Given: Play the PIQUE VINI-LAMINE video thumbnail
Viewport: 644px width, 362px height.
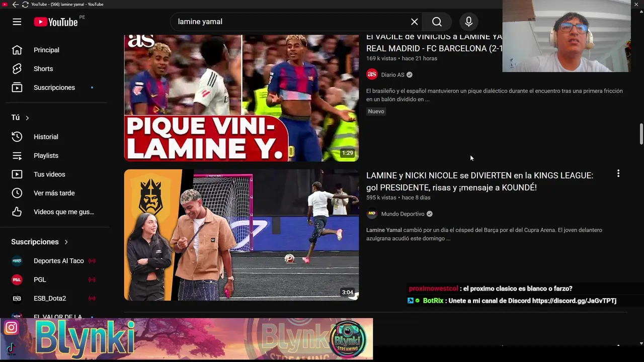Looking at the screenshot, I should coord(242,98).
